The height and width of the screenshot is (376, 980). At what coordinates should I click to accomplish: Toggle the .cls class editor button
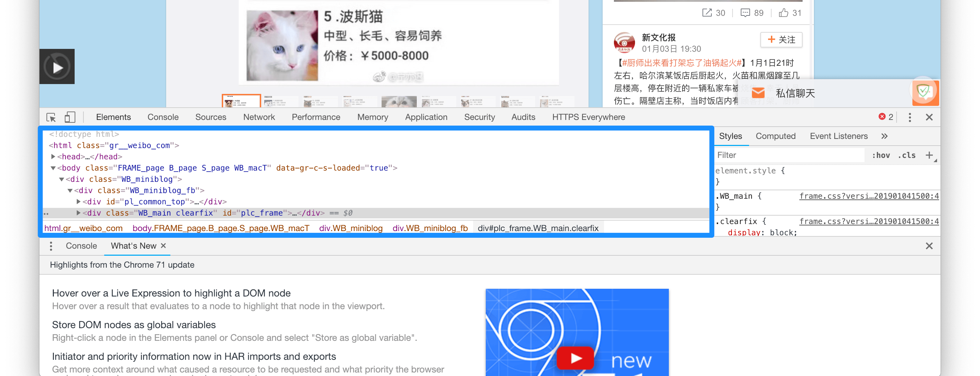[x=906, y=155]
